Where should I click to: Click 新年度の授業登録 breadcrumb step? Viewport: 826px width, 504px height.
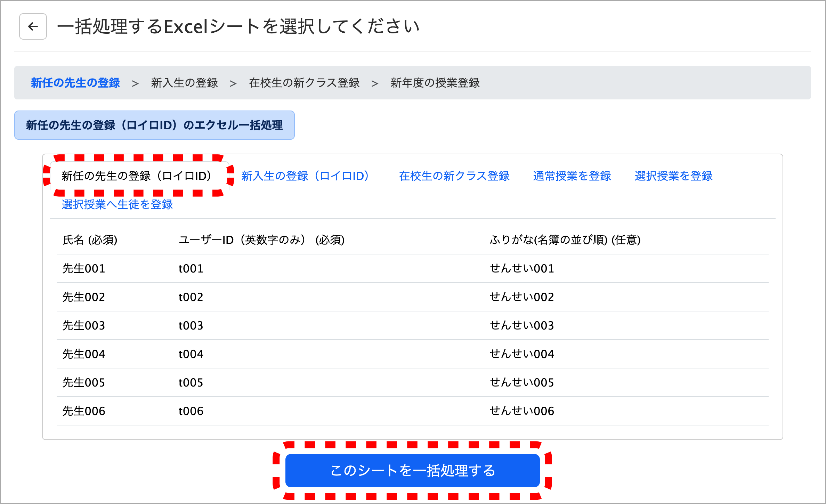435,83
